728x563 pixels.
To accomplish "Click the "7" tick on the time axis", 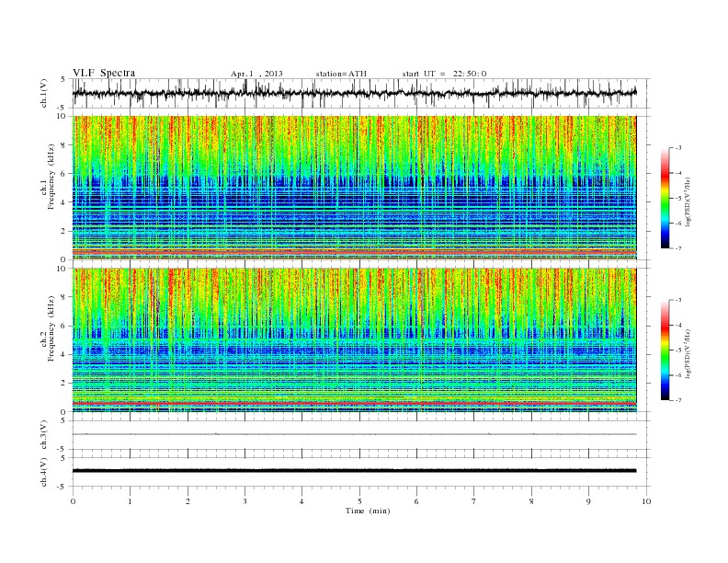I will tap(474, 501).
